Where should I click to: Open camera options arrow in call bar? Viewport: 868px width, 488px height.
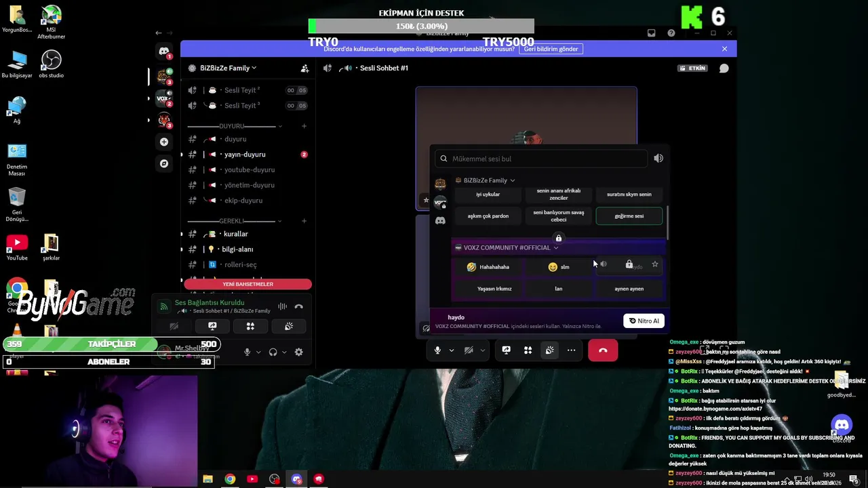483,350
